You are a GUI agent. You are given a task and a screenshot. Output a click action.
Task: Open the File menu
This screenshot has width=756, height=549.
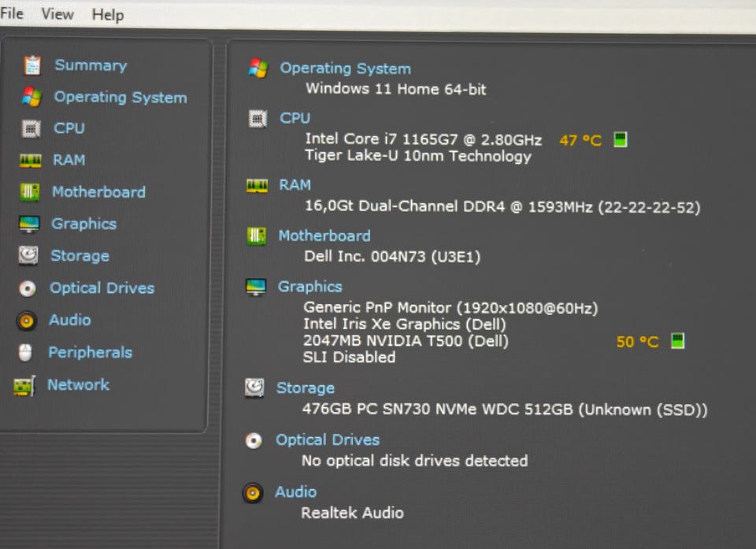(12, 13)
